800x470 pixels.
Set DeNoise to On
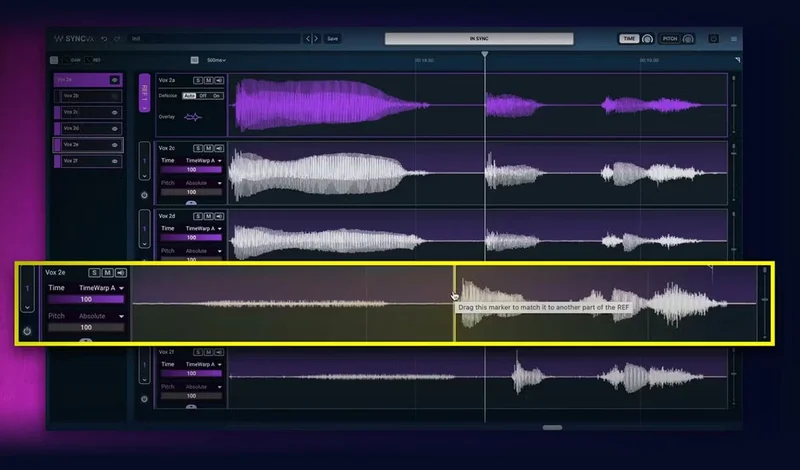[216, 96]
